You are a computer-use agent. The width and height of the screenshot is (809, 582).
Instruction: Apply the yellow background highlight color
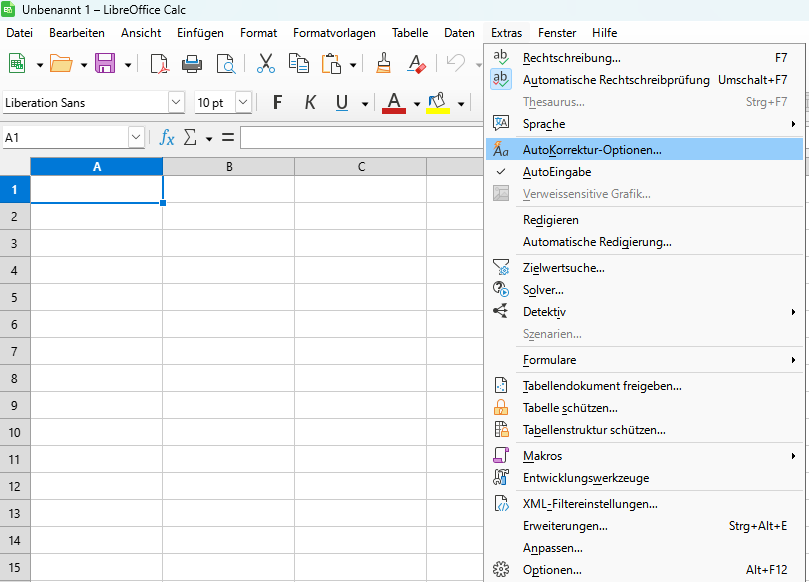tap(437, 102)
